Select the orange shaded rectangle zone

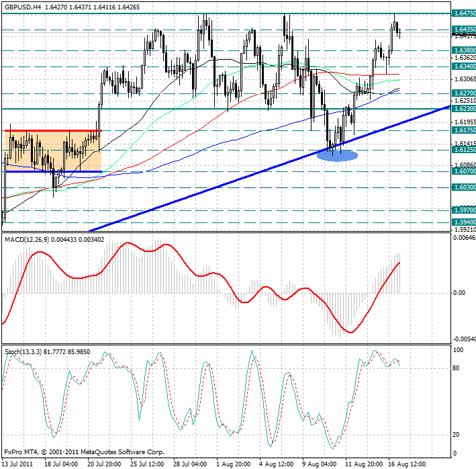[x=52, y=151]
